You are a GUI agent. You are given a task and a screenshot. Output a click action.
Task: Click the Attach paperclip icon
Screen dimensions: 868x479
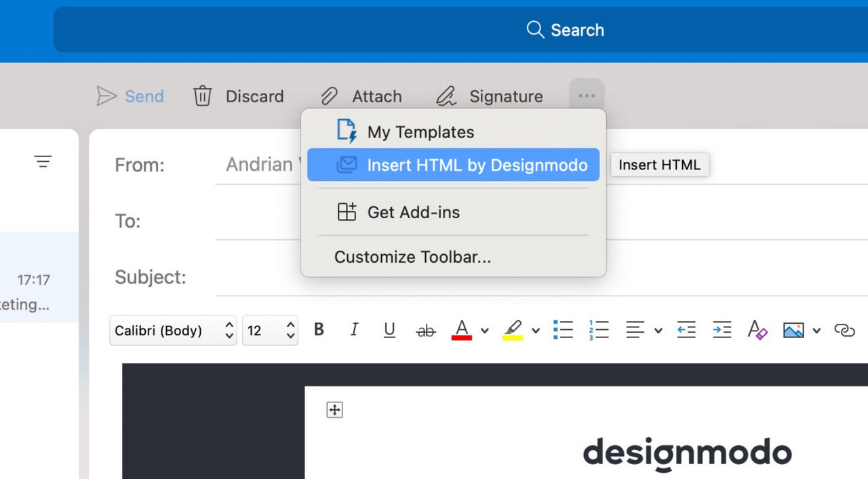tap(329, 96)
